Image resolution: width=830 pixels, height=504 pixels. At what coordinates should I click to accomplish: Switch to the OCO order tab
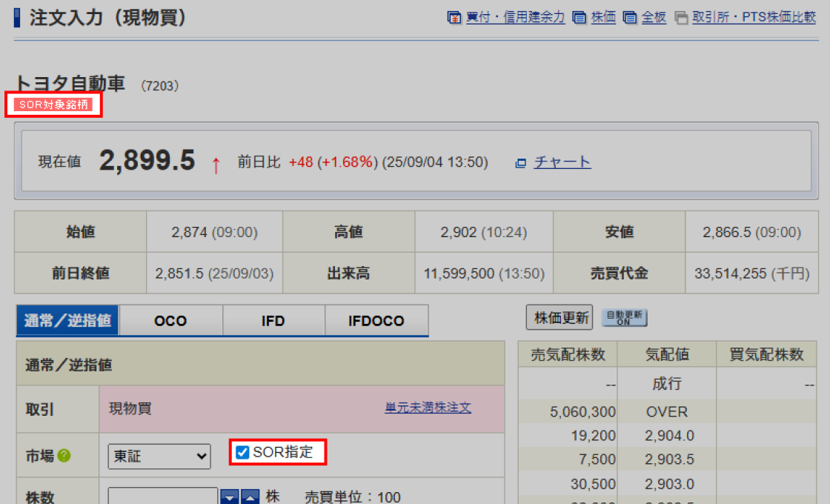(x=170, y=321)
